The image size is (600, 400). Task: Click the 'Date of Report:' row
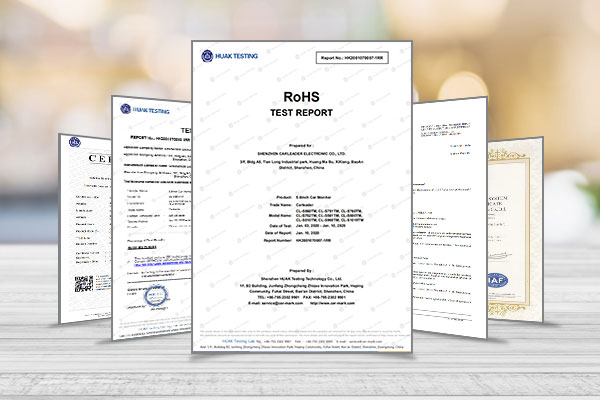[292, 233]
